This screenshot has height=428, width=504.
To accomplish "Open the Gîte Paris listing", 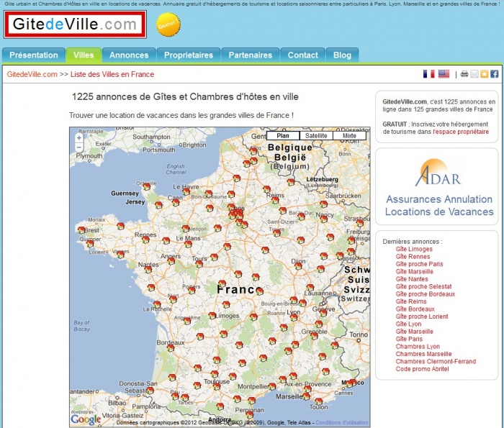I will tap(409, 339).
